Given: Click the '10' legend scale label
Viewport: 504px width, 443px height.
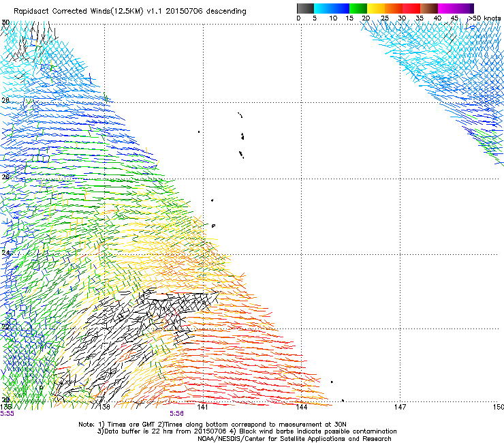Looking at the screenshot, I should point(333,18).
